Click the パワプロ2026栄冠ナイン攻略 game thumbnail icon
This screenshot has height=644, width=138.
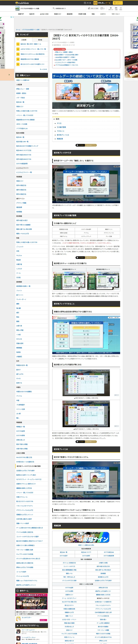(17, 8)
